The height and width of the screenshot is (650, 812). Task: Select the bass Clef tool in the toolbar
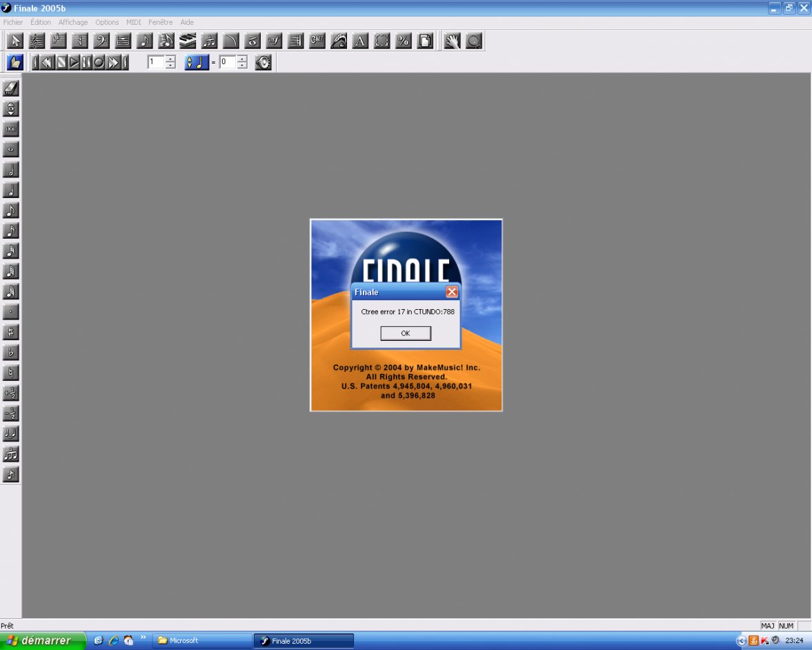point(101,41)
